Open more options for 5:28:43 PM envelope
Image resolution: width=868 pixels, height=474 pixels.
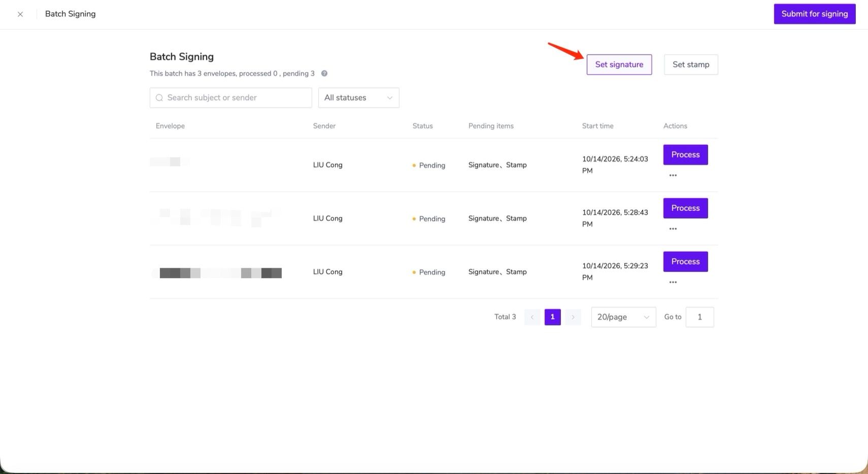click(x=673, y=229)
